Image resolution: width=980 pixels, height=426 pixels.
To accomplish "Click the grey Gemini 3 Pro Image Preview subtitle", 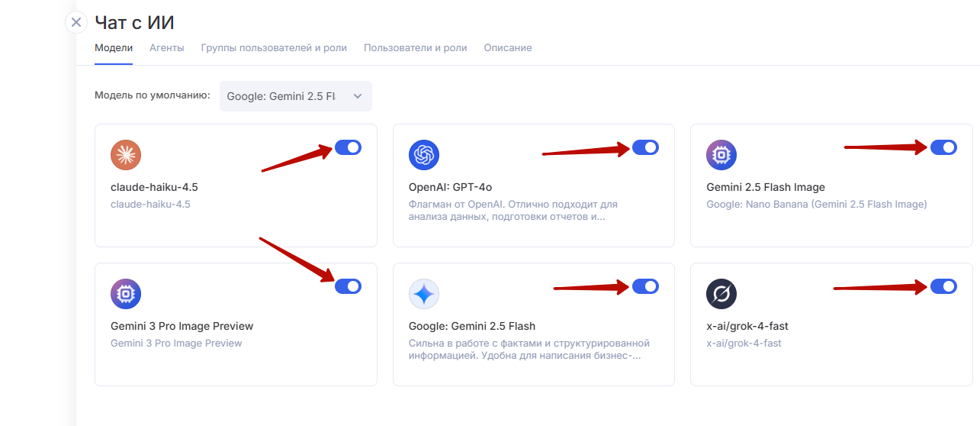I will (176, 344).
